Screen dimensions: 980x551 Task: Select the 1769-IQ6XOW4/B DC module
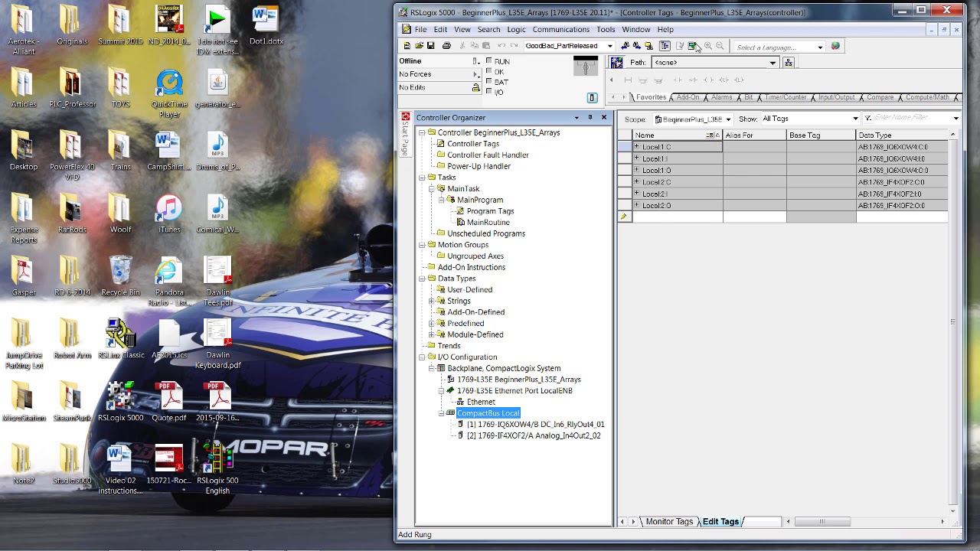(x=535, y=424)
